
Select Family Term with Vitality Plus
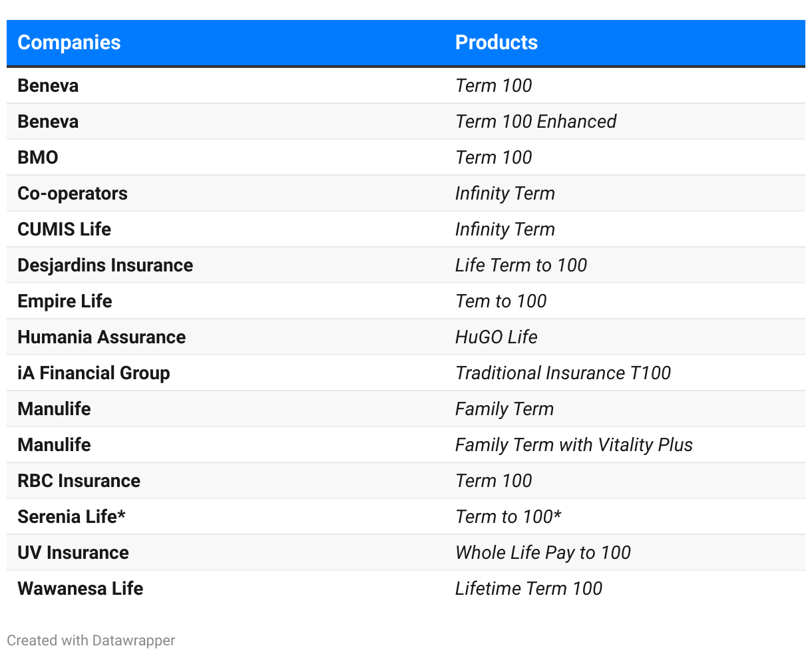point(573,445)
